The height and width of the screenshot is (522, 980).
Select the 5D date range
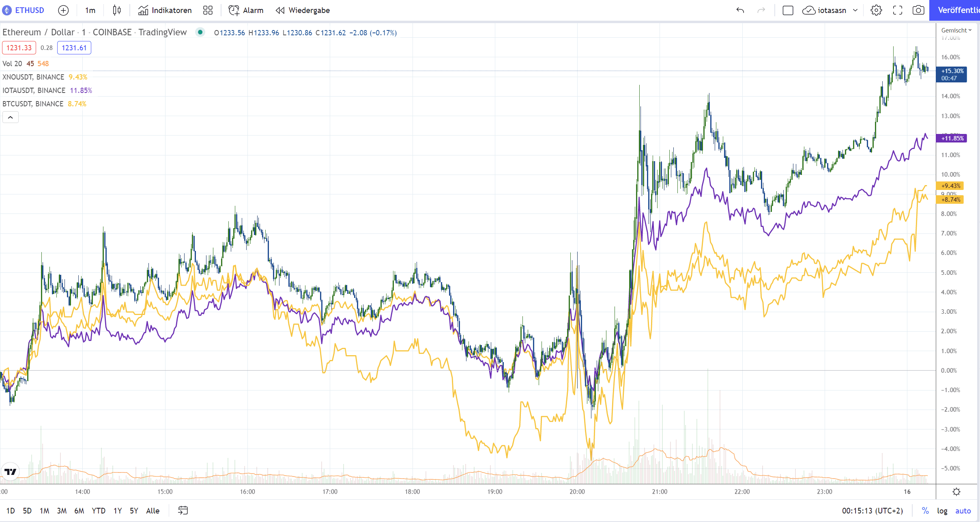pos(27,511)
